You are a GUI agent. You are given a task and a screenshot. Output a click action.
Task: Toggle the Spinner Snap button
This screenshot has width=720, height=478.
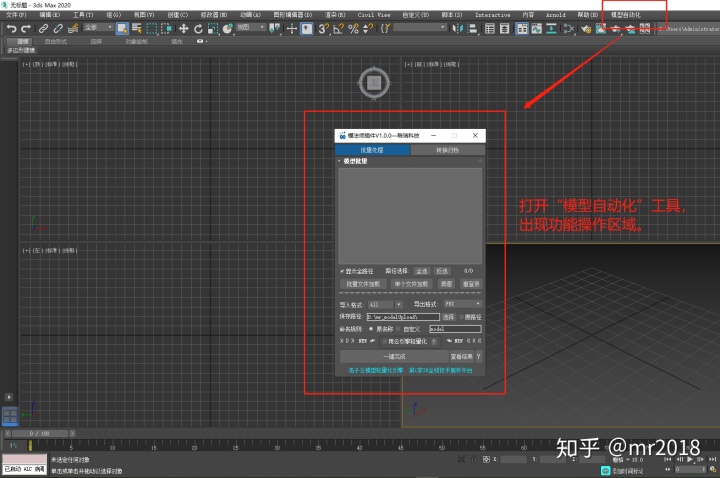[x=368, y=29]
